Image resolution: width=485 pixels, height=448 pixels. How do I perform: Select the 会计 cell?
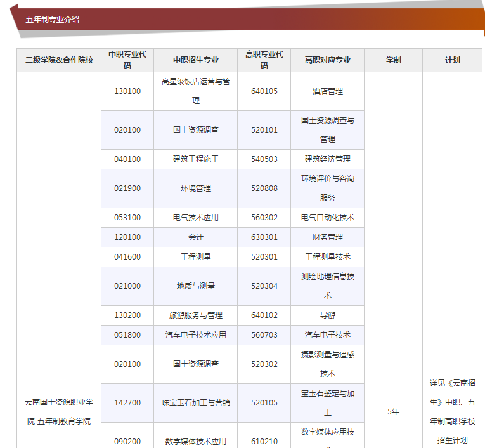(x=195, y=237)
